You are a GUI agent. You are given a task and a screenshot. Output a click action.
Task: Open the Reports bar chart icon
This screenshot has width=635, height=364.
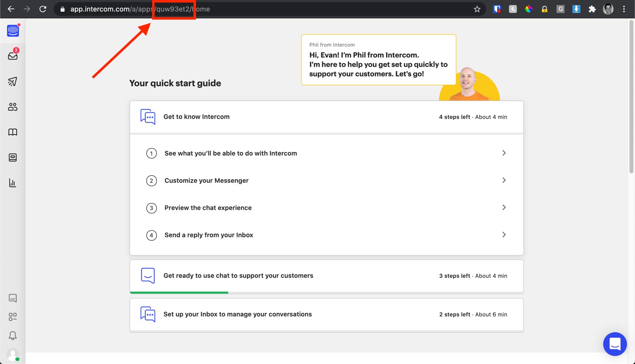(13, 183)
